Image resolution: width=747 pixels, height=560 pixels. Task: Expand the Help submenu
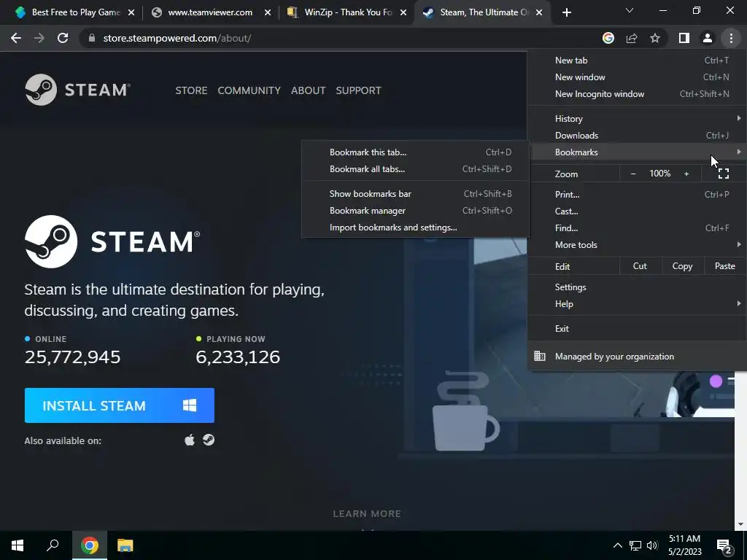point(636,304)
